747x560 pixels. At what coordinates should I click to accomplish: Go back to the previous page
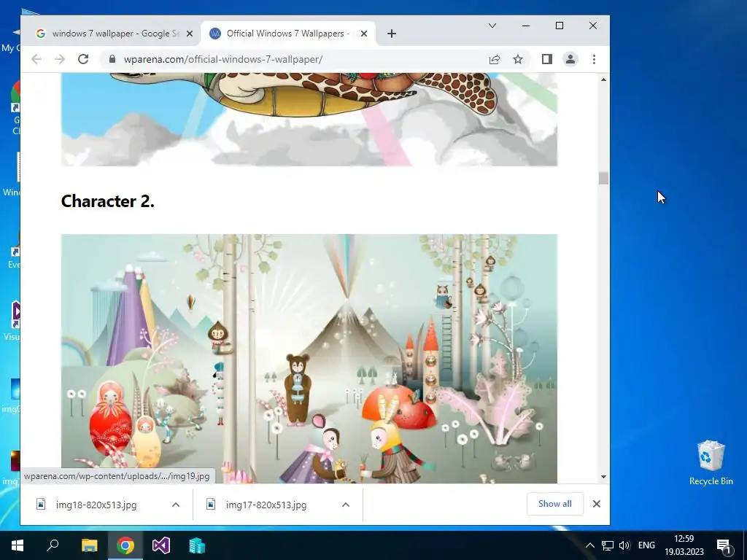click(36, 59)
